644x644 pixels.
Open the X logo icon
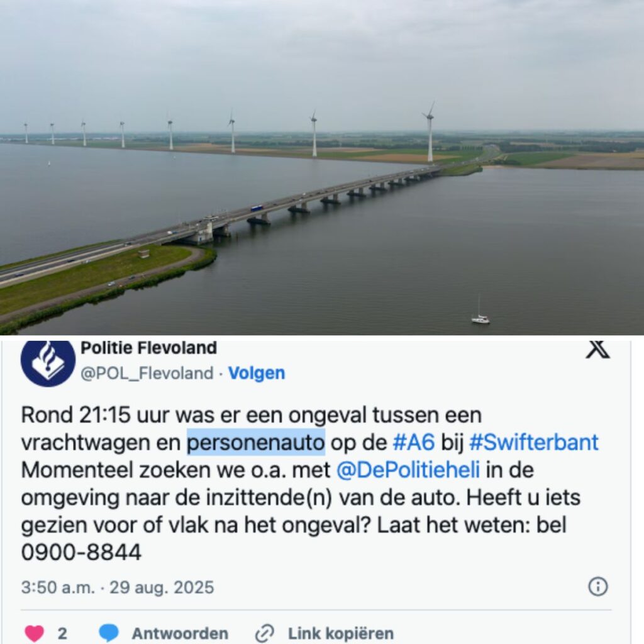(x=597, y=350)
